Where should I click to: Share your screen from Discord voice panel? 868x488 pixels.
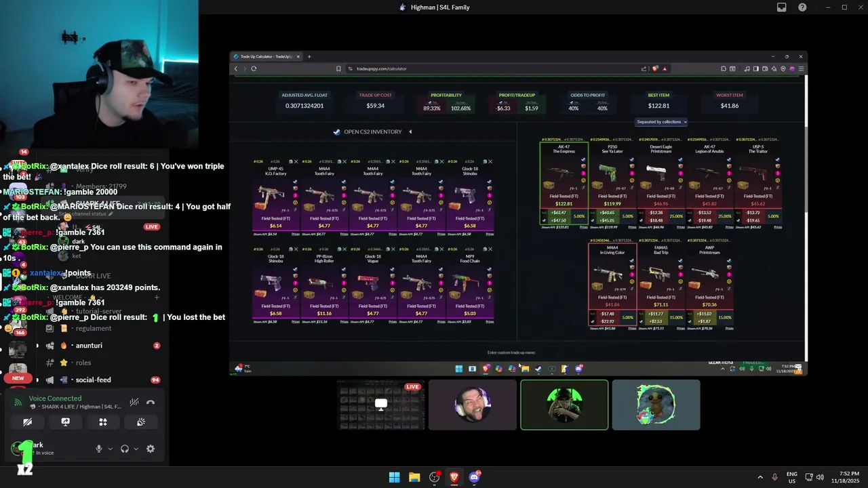[65, 422]
